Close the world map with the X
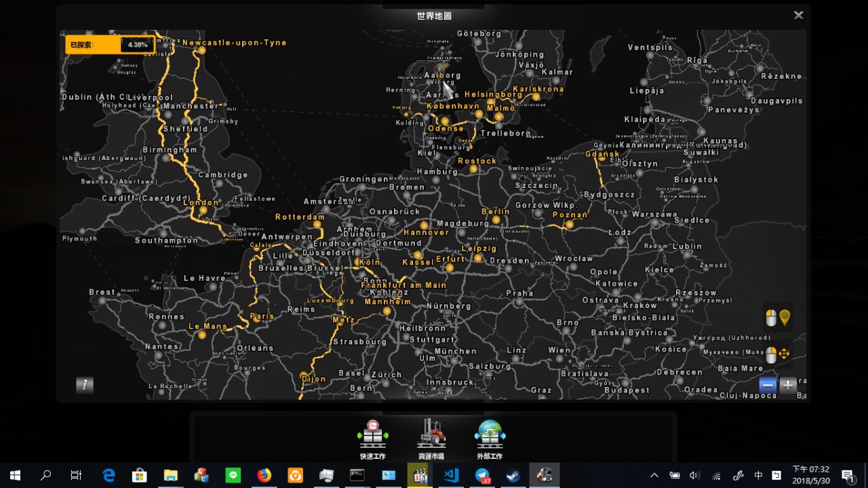868x488 pixels. 799,15
